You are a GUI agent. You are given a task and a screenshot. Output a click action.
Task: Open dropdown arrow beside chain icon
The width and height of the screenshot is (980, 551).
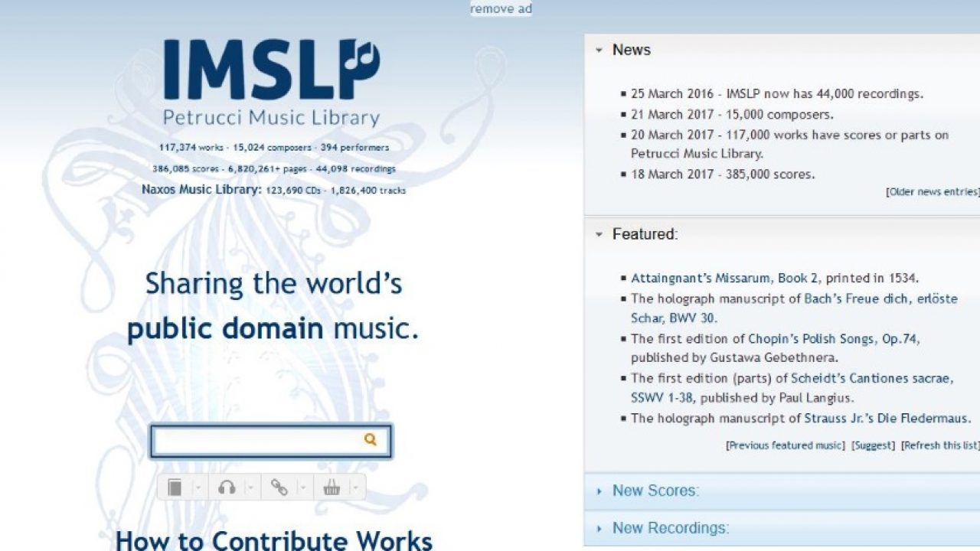tap(302, 487)
